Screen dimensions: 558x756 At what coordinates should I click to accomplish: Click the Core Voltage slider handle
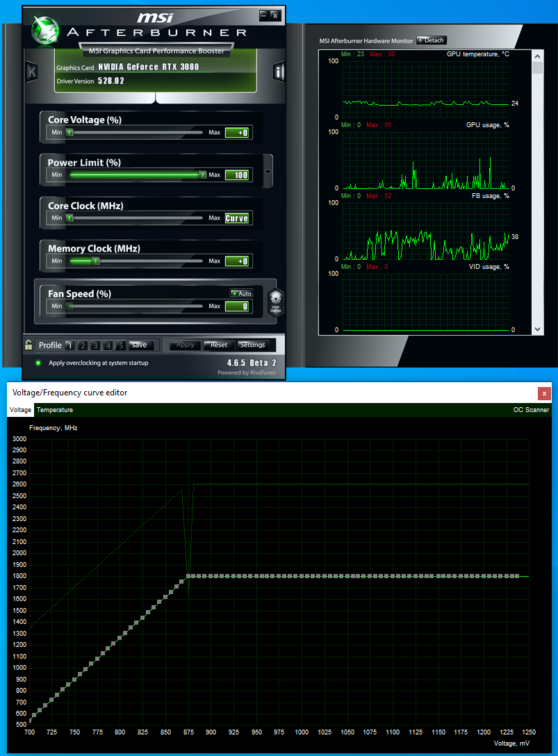(x=69, y=132)
